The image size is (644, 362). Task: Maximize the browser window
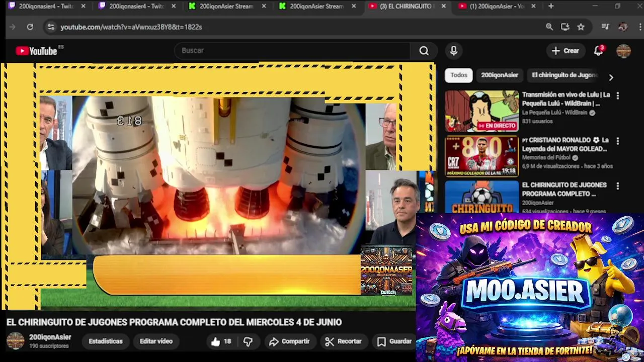pyautogui.click(x=617, y=6)
